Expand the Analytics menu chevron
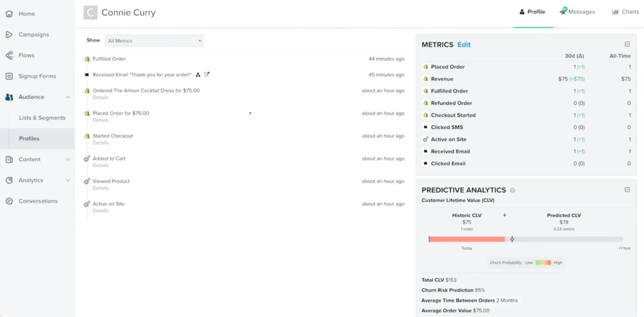This screenshot has height=317, width=644. click(68, 180)
